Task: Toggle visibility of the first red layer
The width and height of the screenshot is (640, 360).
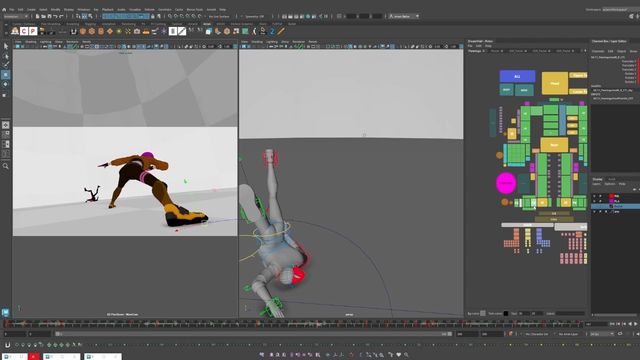Action: [594, 196]
